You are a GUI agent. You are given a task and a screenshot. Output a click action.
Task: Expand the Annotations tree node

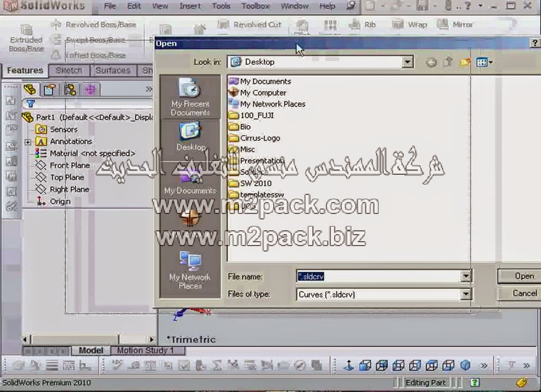pyautogui.click(x=28, y=142)
